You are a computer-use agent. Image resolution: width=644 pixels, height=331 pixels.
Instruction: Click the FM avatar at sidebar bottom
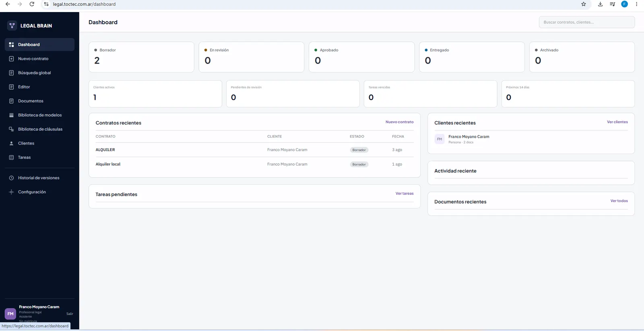(x=10, y=314)
